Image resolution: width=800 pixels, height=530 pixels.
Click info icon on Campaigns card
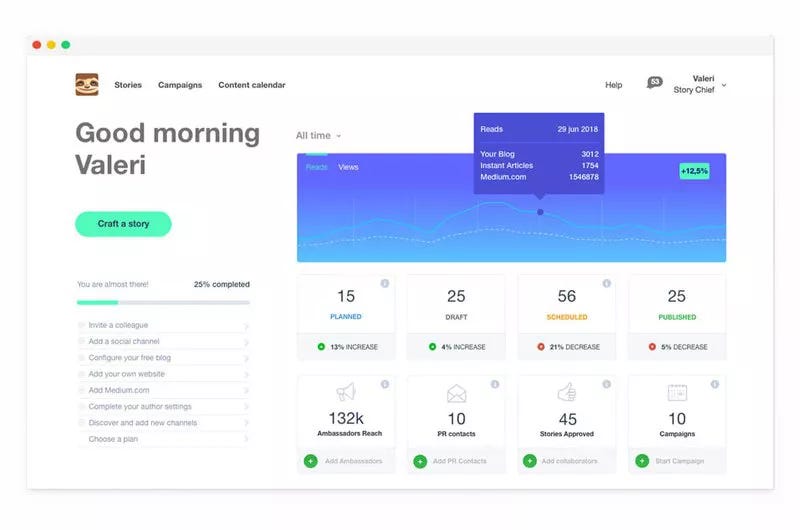click(x=714, y=384)
